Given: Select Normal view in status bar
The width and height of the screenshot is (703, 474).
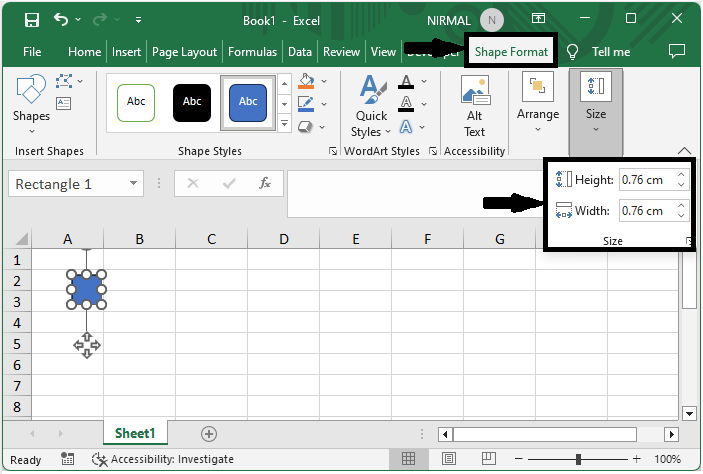Looking at the screenshot, I should pyautogui.click(x=408, y=459).
